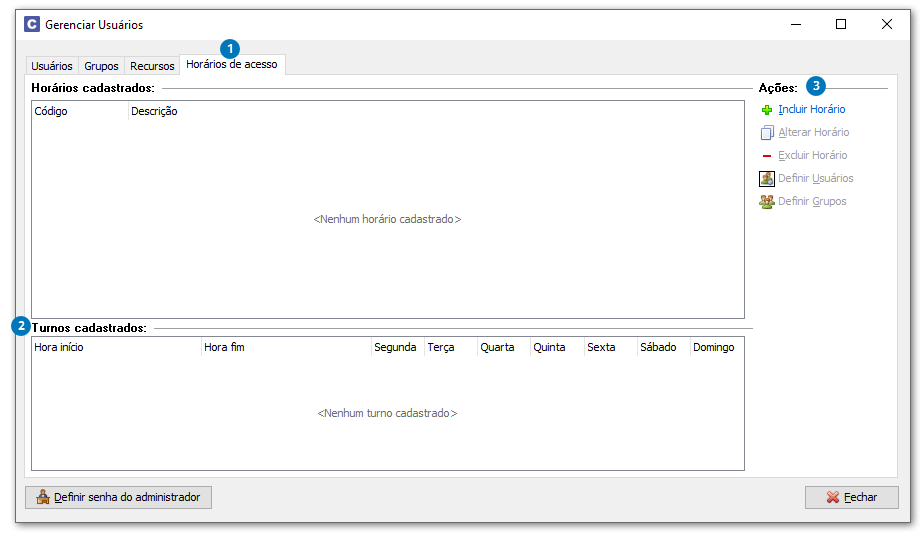Go to the Recursos tab

click(x=152, y=66)
